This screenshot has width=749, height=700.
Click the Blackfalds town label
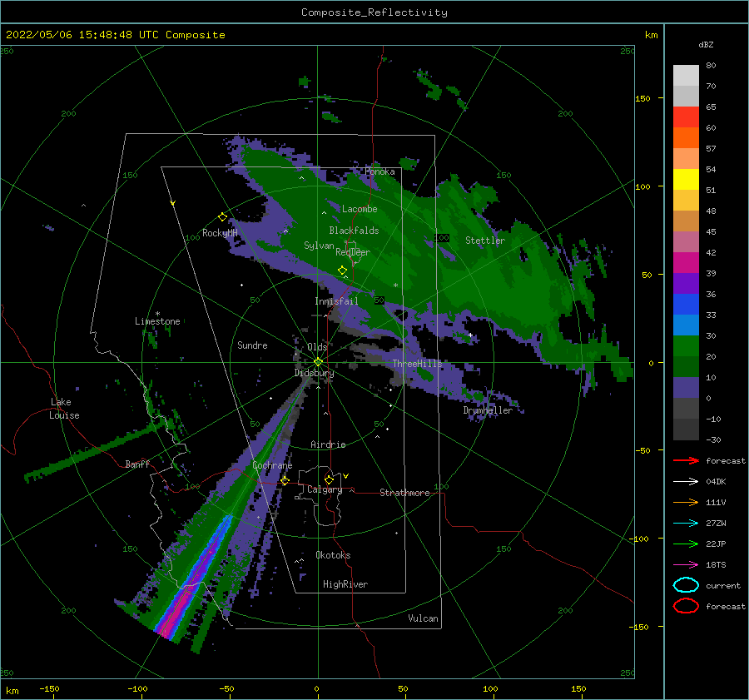(x=354, y=231)
